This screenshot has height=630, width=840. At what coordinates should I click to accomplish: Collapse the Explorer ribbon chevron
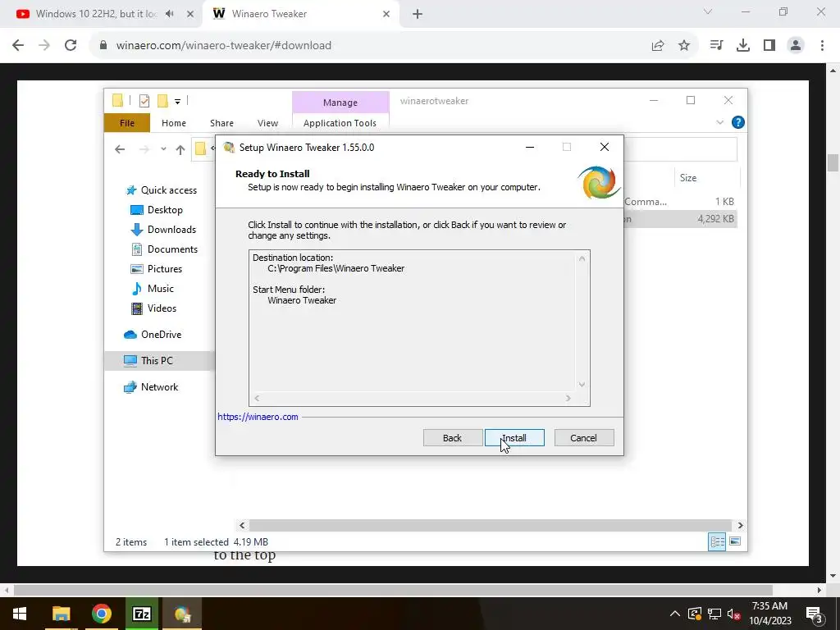[719, 123]
